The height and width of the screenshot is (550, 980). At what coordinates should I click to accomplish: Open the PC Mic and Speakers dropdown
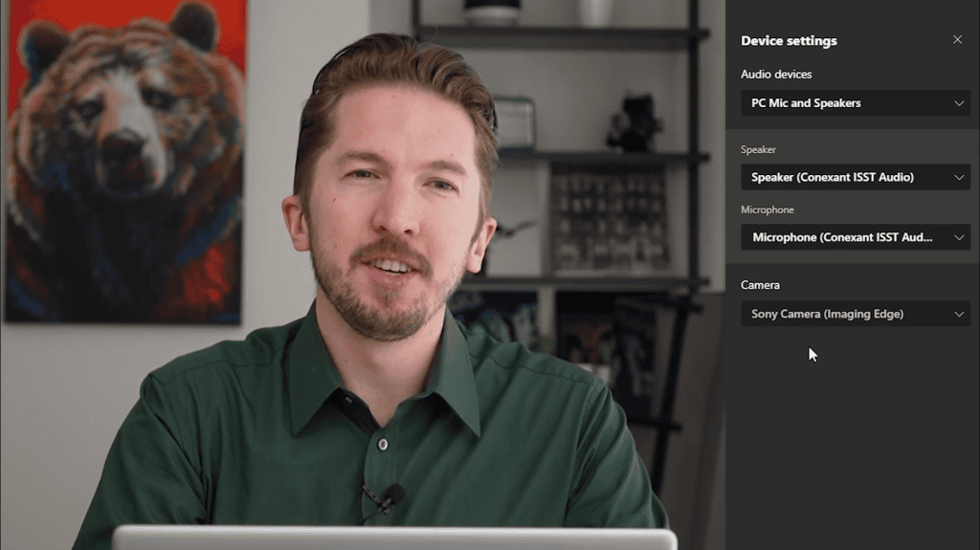click(855, 103)
